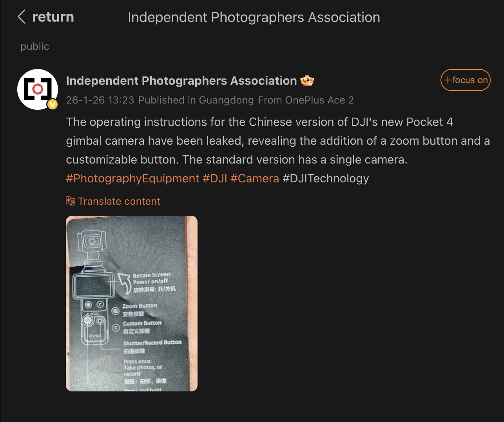Screen dimensions: 504x422
Task: Click the page title in the header
Action: (254, 17)
